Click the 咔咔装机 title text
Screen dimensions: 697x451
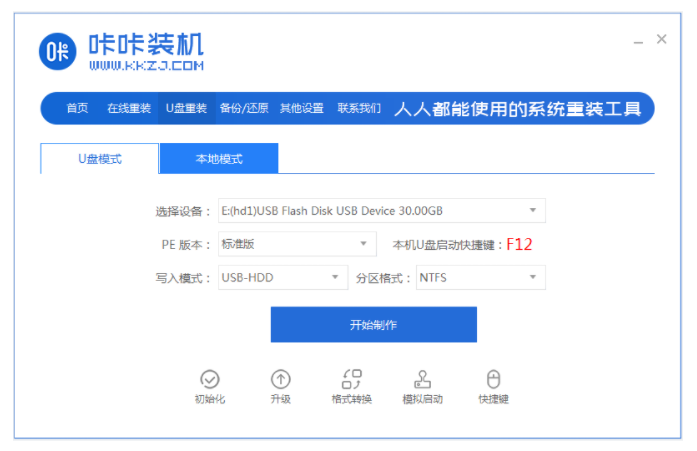[146, 44]
